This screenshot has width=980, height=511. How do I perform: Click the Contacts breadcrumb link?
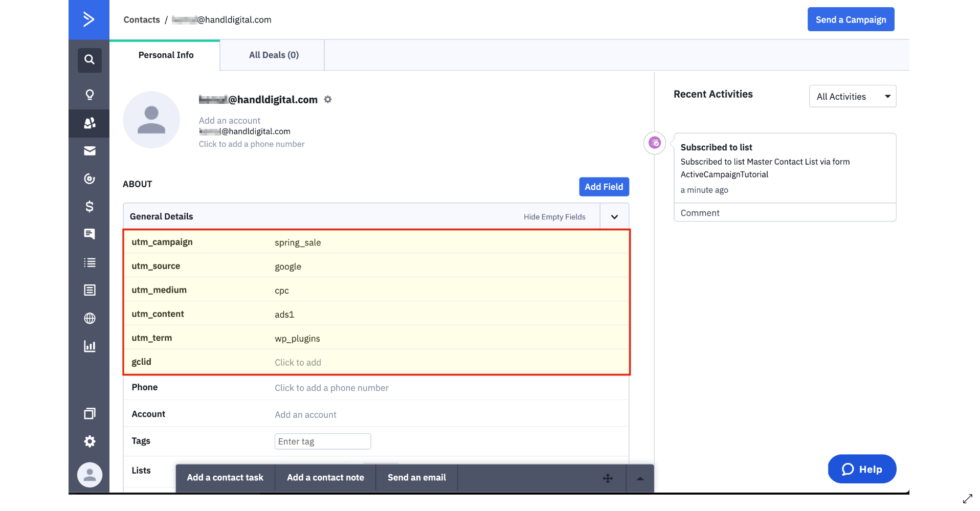[142, 20]
